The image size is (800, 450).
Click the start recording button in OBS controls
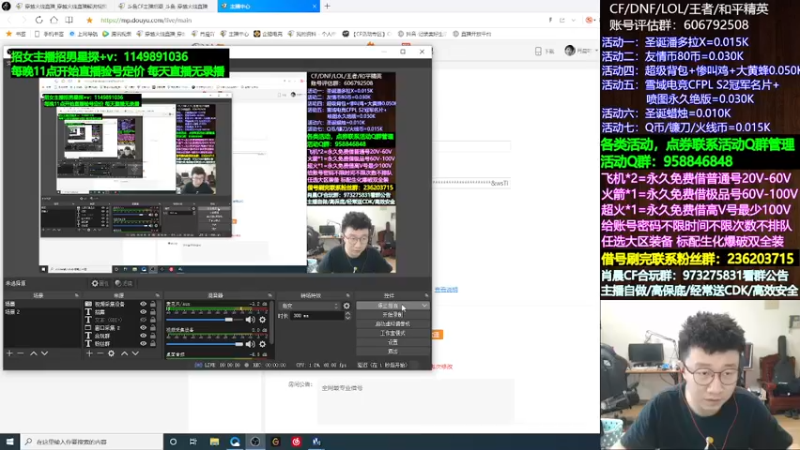click(392, 315)
